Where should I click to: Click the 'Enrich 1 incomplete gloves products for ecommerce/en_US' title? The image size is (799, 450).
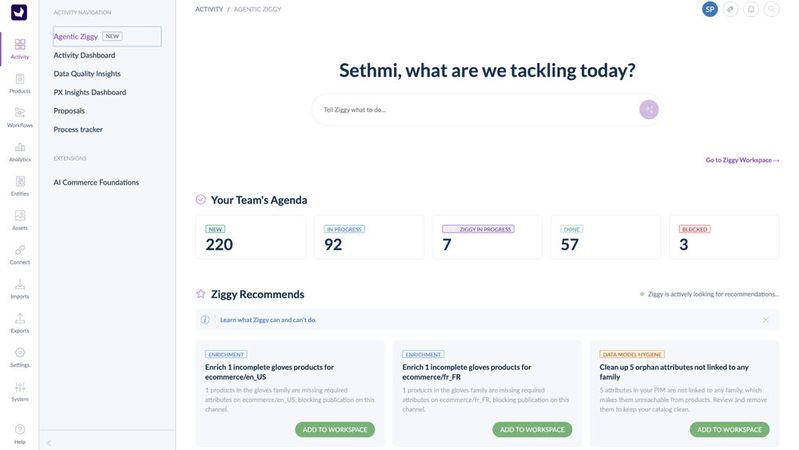[x=270, y=372]
